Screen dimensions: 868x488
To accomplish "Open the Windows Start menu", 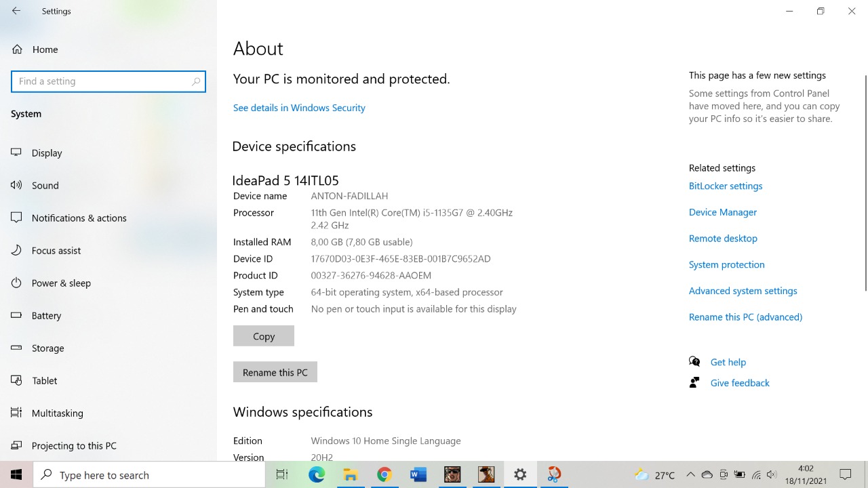I will tap(16, 474).
